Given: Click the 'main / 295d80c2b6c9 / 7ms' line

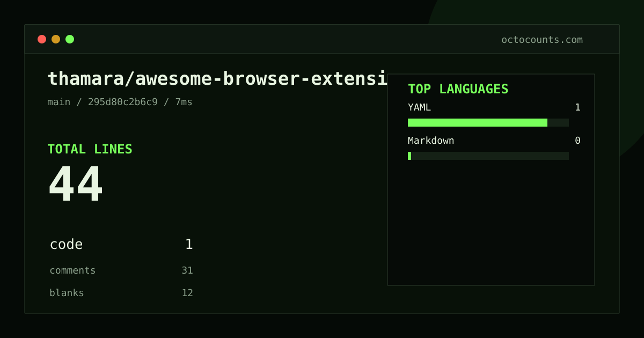Looking at the screenshot, I should click(120, 102).
